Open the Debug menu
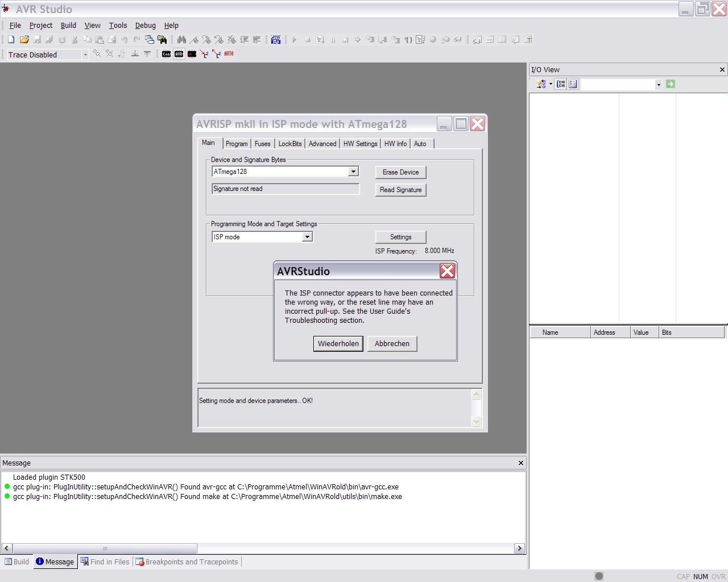 click(145, 26)
